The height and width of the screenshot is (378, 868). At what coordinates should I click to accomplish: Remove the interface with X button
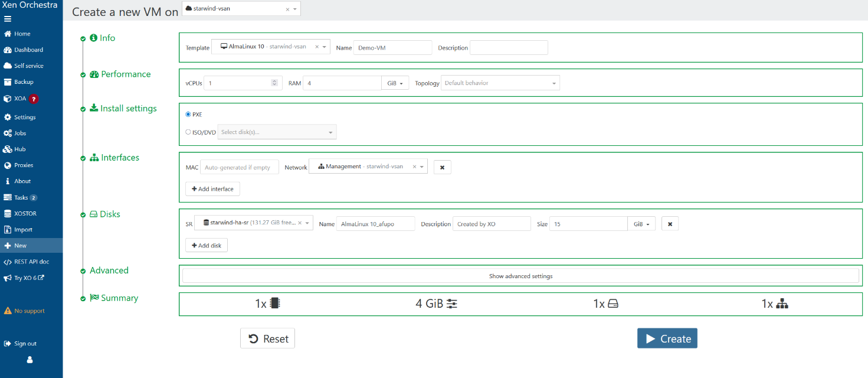[442, 168]
